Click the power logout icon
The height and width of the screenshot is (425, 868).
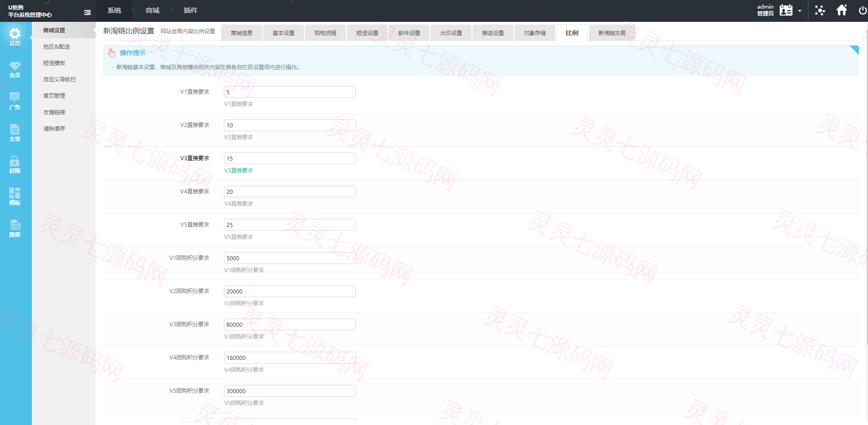coord(863,10)
